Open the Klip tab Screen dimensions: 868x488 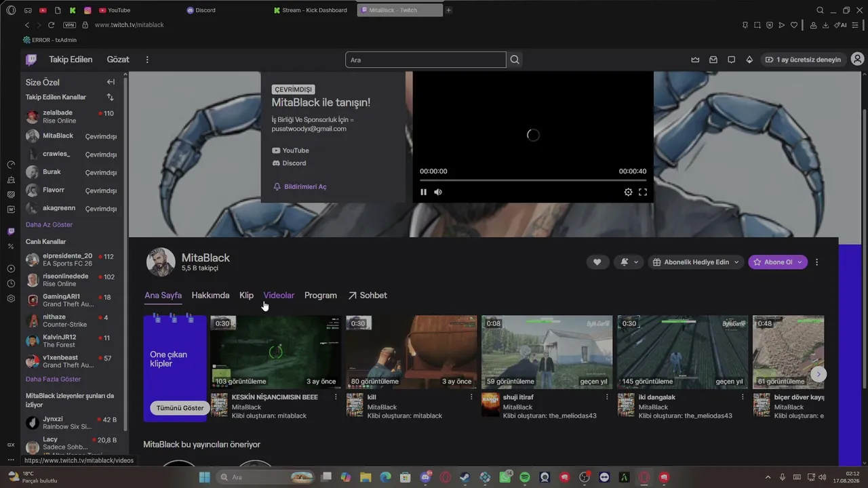point(246,296)
